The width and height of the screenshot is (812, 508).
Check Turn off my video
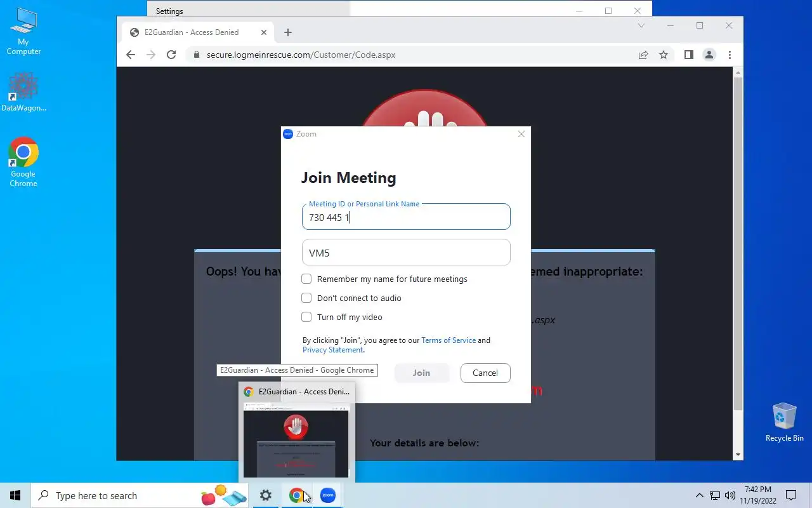pyautogui.click(x=306, y=317)
